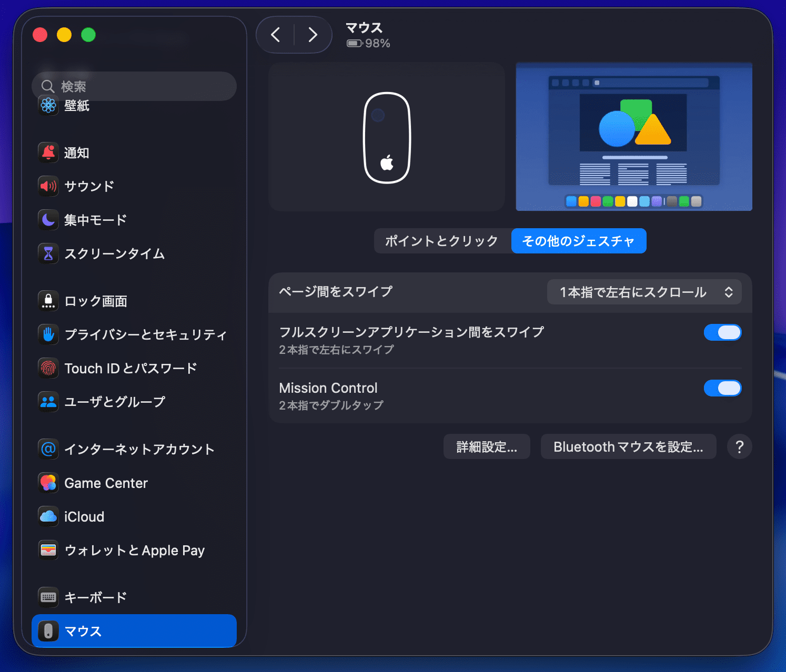Click the 検索 search field
Screen dimensions: 786x672
[134, 86]
